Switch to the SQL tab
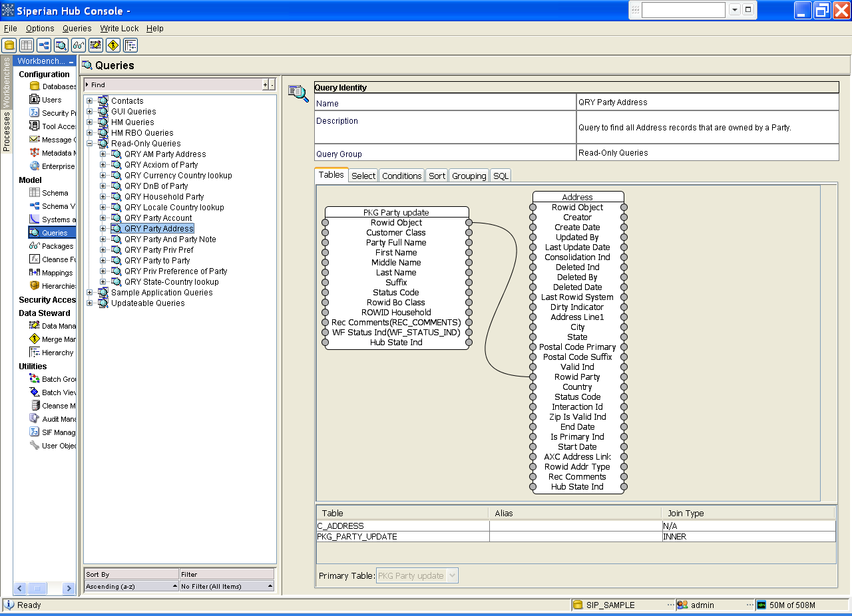This screenshot has height=616, width=852. click(x=500, y=175)
